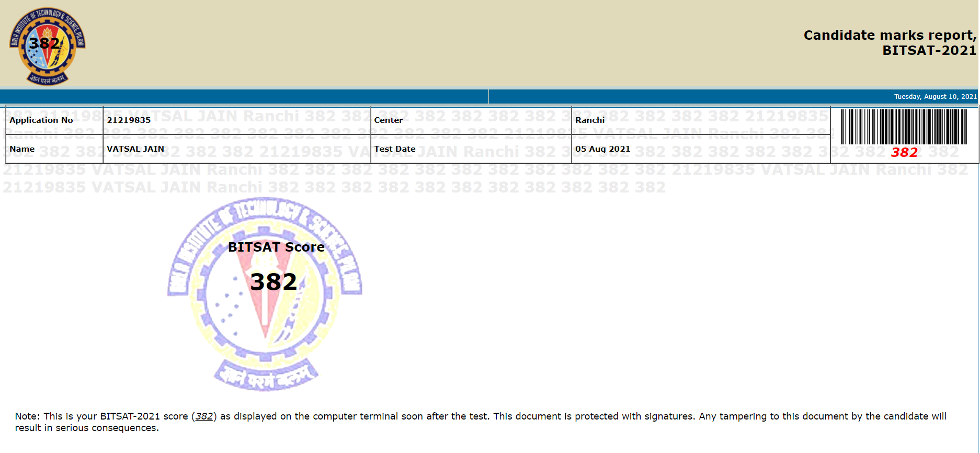Click the "BITSAT-2021" heading line
Screen dimensions: 980x453
(929, 51)
